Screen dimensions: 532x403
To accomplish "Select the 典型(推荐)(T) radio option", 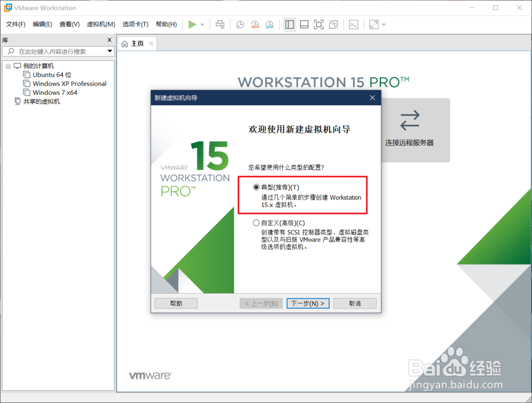I will point(256,187).
